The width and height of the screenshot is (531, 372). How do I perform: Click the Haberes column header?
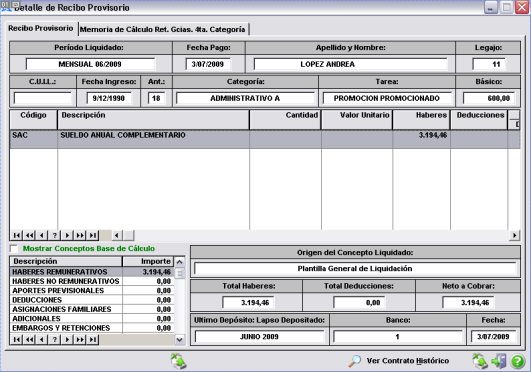422,119
